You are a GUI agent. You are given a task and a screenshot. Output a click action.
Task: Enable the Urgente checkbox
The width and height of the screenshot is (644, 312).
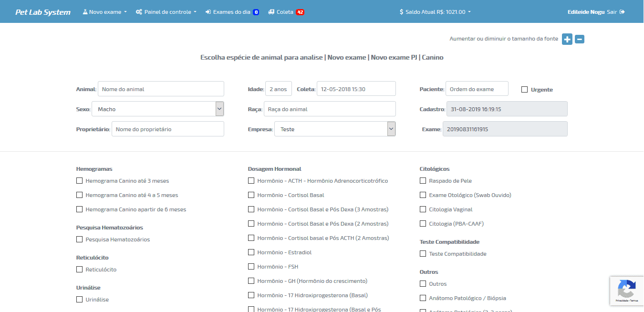(x=524, y=89)
